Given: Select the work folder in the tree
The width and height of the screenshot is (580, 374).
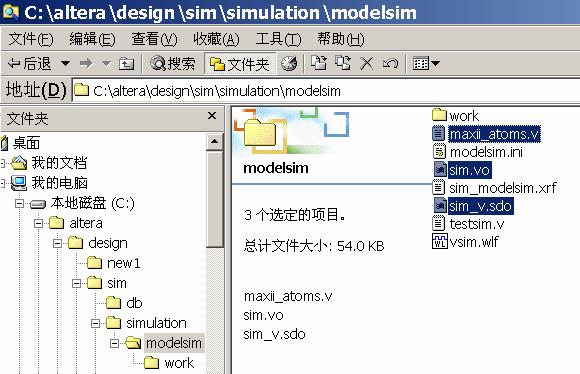Looking at the screenshot, I should point(179,363).
